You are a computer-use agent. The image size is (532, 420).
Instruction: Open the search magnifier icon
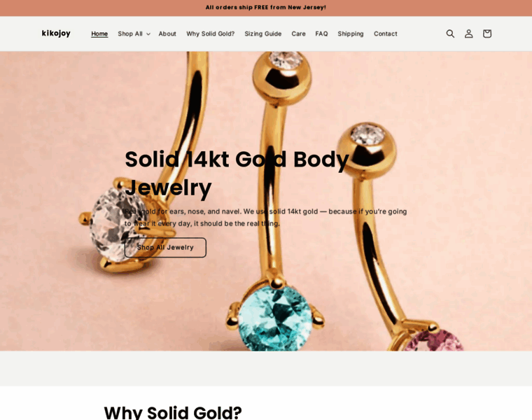tap(450, 34)
